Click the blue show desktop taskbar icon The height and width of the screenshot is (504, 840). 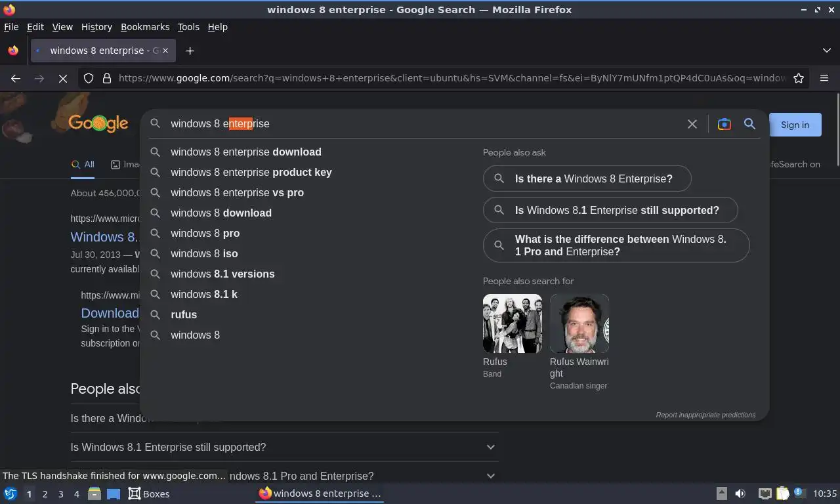coord(113,493)
